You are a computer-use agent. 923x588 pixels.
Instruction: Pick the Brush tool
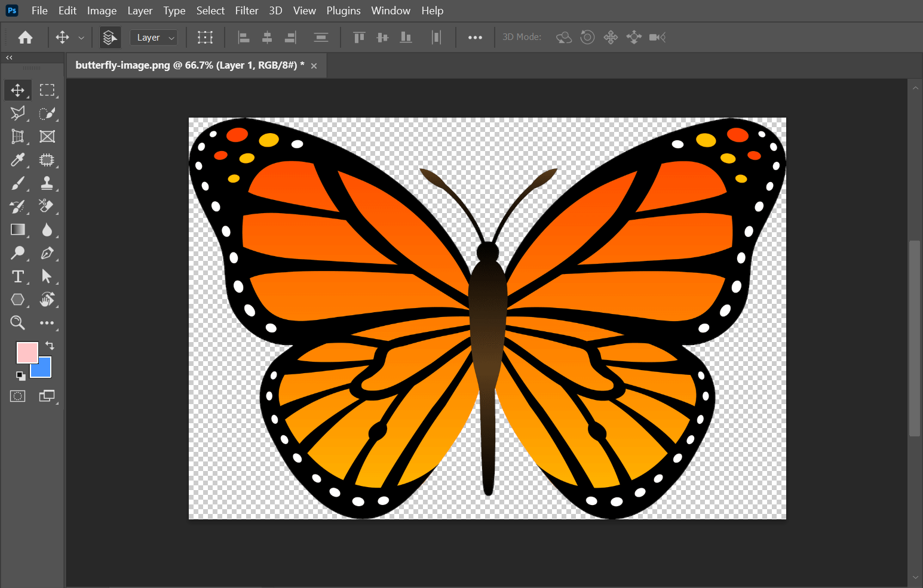click(18, 183)
